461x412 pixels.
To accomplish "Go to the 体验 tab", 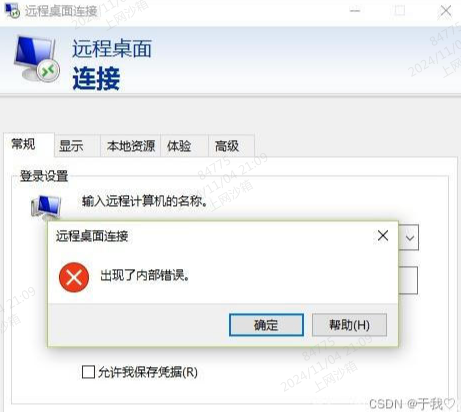I will coord(179,146).
